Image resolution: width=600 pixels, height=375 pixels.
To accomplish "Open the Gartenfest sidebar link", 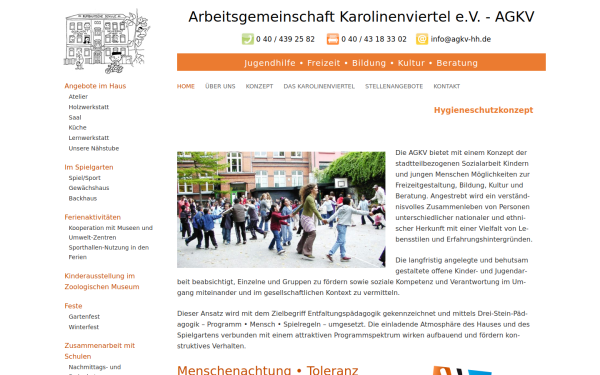I will tap(84, 317).
